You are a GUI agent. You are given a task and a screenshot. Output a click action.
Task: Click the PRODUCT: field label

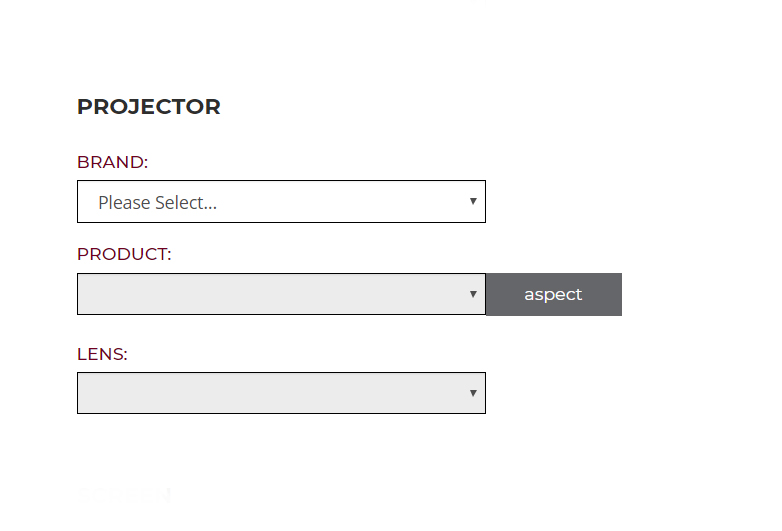coord(124,254)
